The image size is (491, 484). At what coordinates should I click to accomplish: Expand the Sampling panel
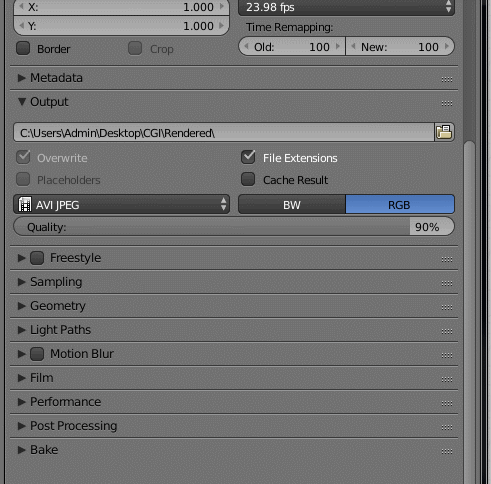click(22, 282)
